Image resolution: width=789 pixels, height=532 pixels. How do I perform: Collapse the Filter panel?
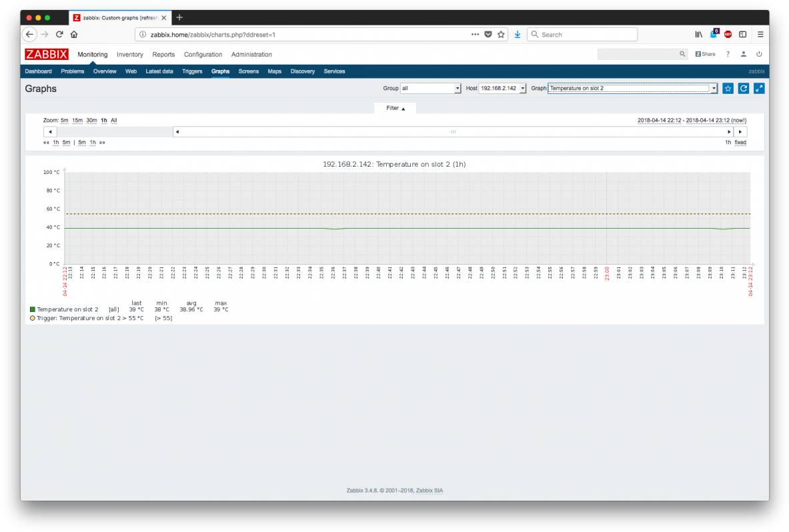click(x=395, y=107)
